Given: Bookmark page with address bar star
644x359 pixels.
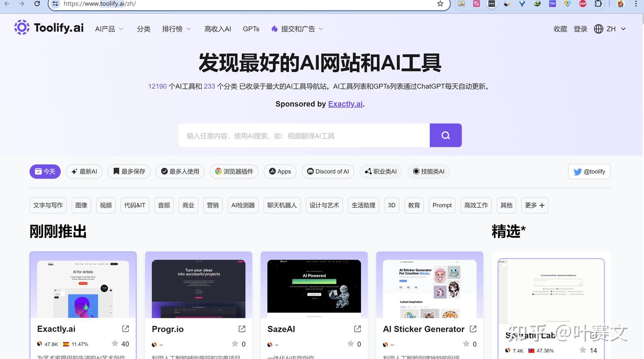Looking at the screenshot, I should click(x=440, y=4).
